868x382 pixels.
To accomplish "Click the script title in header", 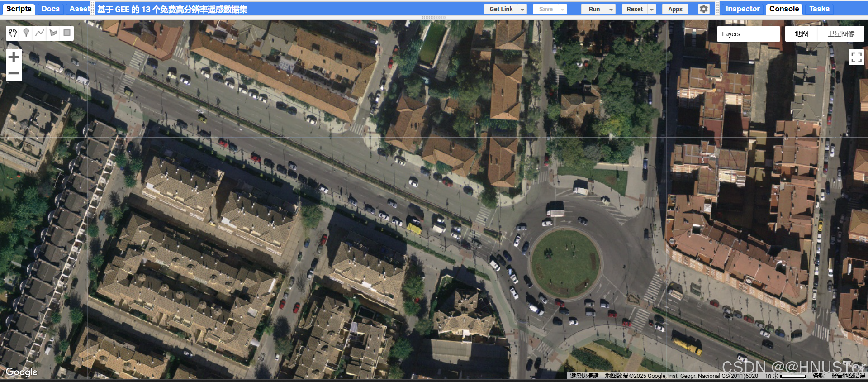I will pos(172,10).
